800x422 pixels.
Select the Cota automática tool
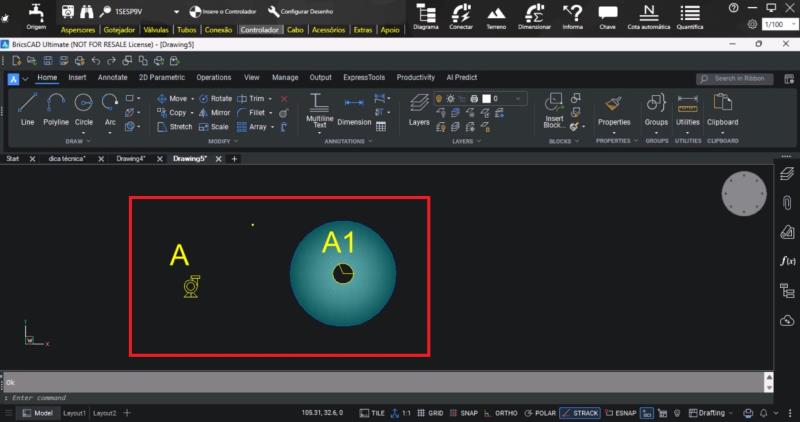648,16
